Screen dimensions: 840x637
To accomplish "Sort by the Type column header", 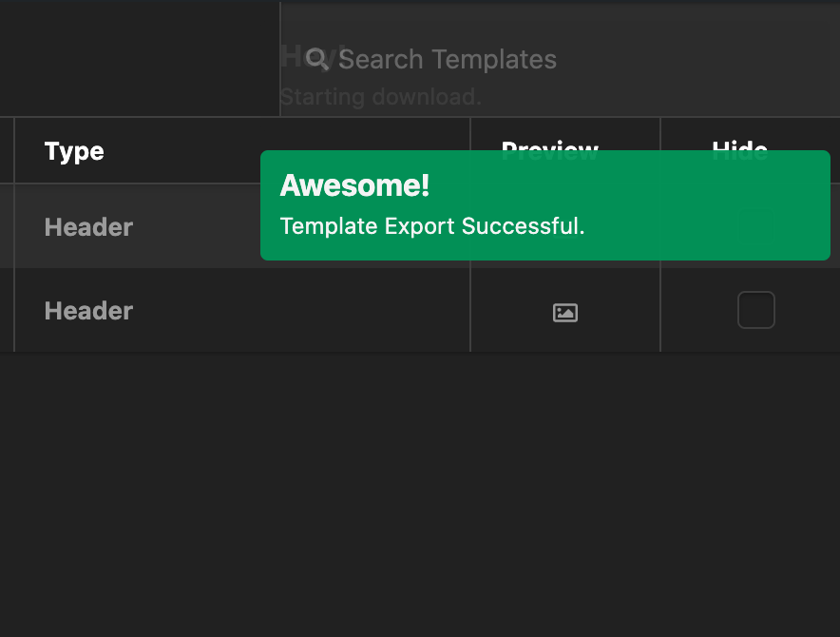I will click(x=74, y=151).
